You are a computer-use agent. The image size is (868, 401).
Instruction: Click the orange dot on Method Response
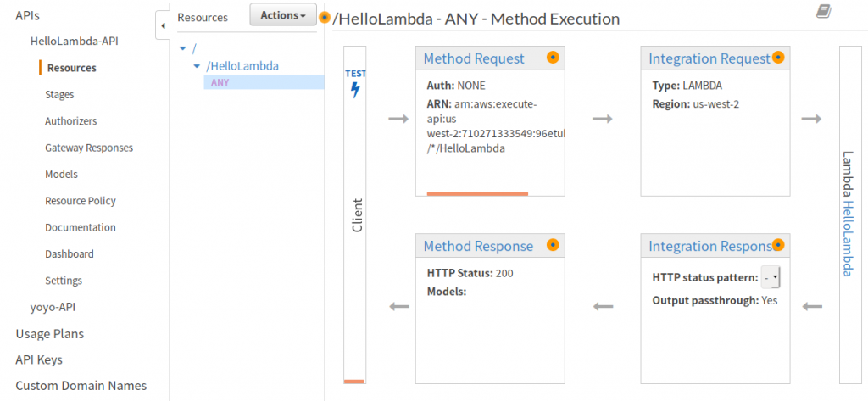552,245
